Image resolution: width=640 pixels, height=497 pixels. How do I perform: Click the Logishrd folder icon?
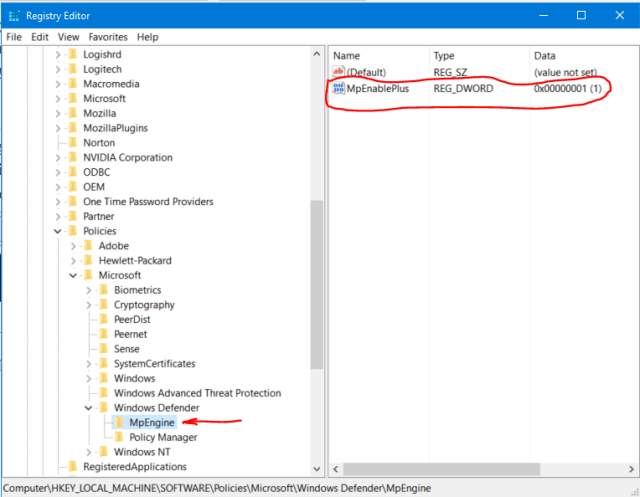click(x=73, y=54)
